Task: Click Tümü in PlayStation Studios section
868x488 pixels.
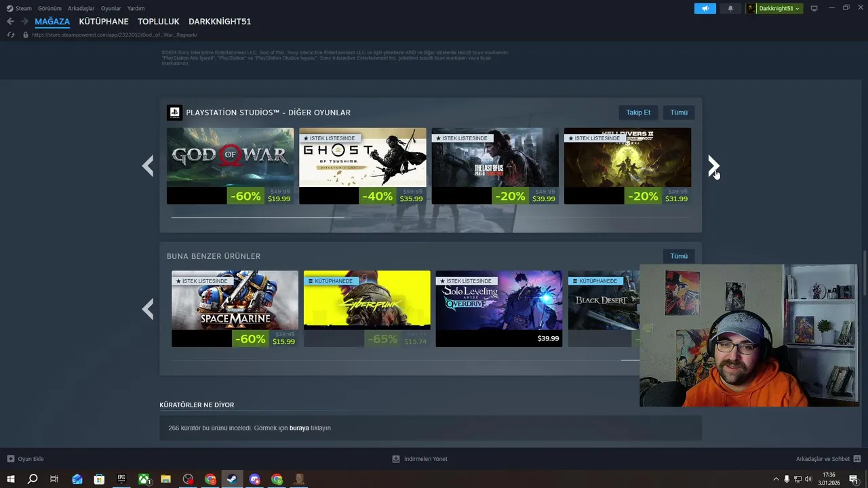Action: (679, 113)
